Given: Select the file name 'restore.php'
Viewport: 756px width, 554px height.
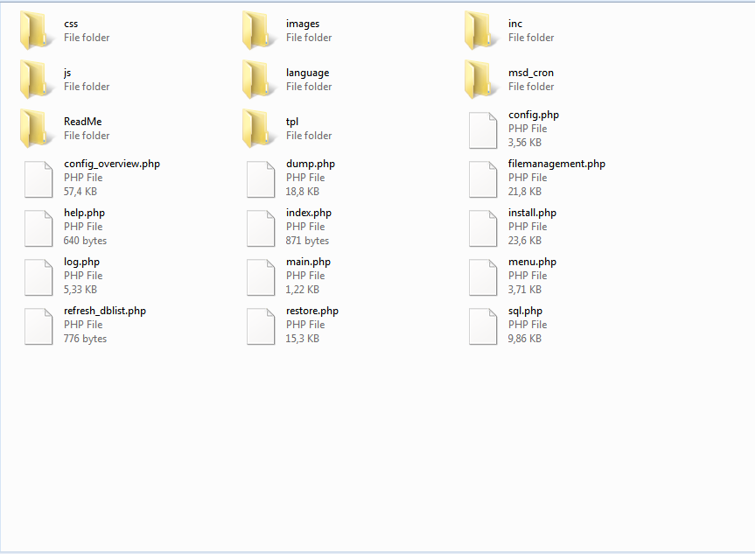Looking at the screenshot, I should pyautogui.click(x=312, y=311).
